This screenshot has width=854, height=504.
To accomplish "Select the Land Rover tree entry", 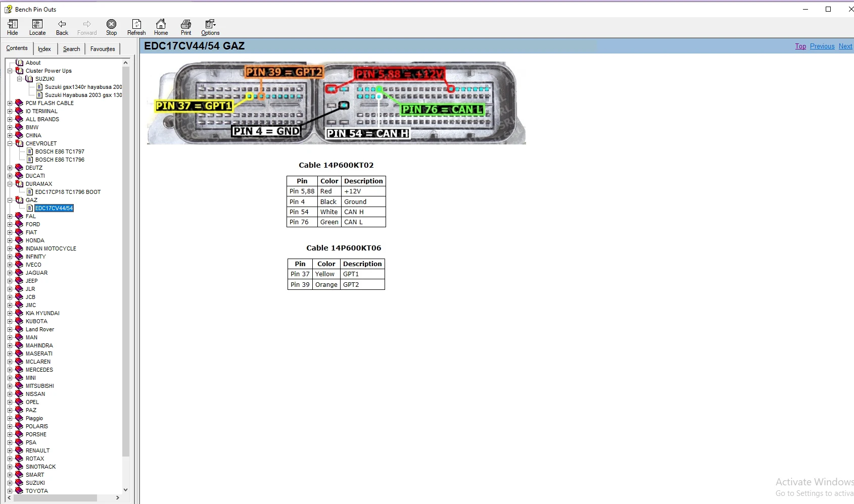I will [40, 329].
